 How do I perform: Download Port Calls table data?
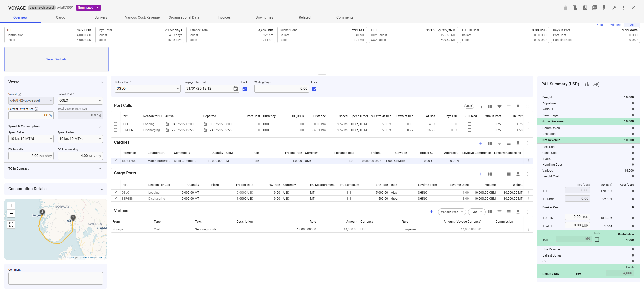[518, 106]
